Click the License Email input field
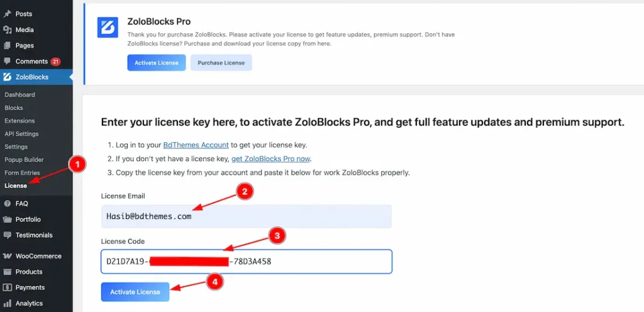Image resolution: width=644 pixels, height=312 pixels. pos(246,216)
